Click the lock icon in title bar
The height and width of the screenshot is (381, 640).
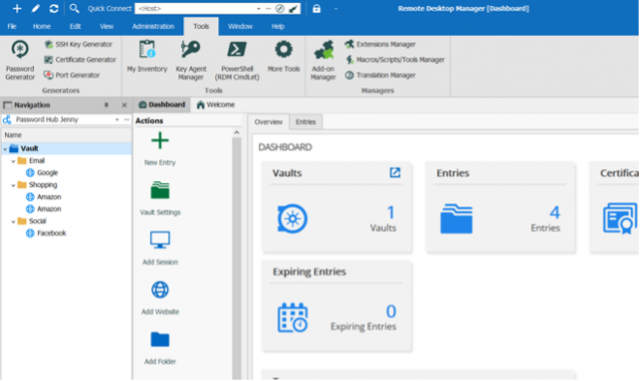coord(316,9)
